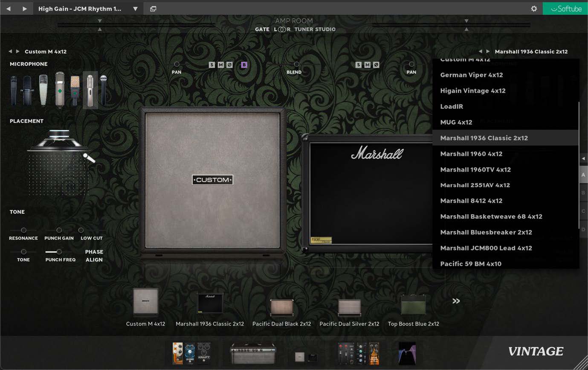The width and height of the screenshot is (588, 370).
Task: Mute the left cabinet channel
Action: pyautogui.click(x=220, y=65)
